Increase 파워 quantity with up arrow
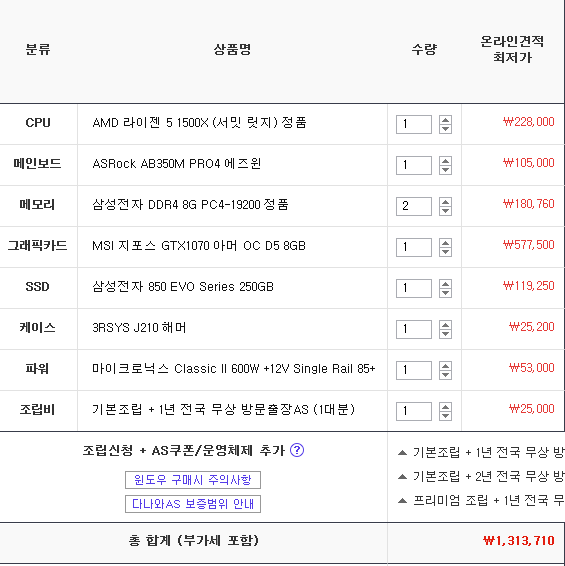Viewport: 565px width, 566px height. [x=445, y=366]
